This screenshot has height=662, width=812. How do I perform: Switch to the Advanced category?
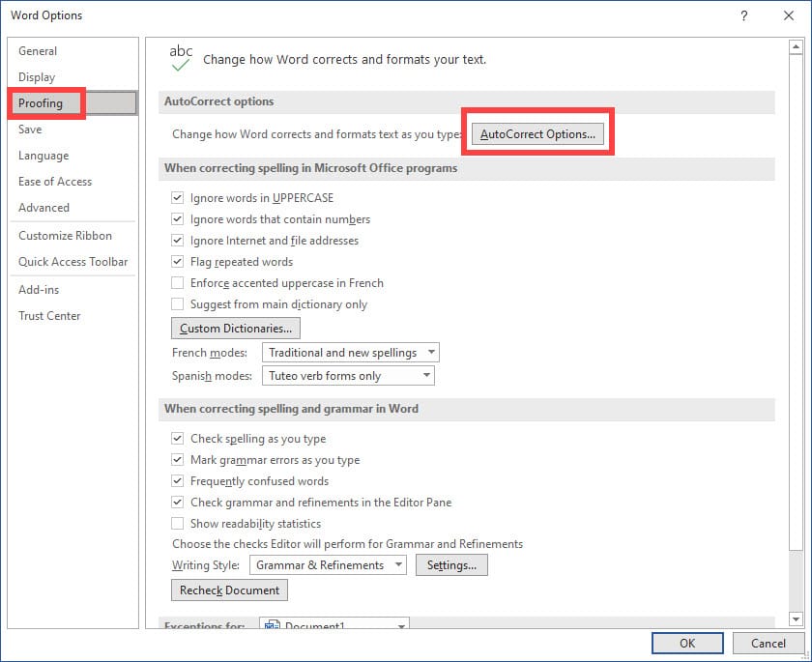point(43,208)
